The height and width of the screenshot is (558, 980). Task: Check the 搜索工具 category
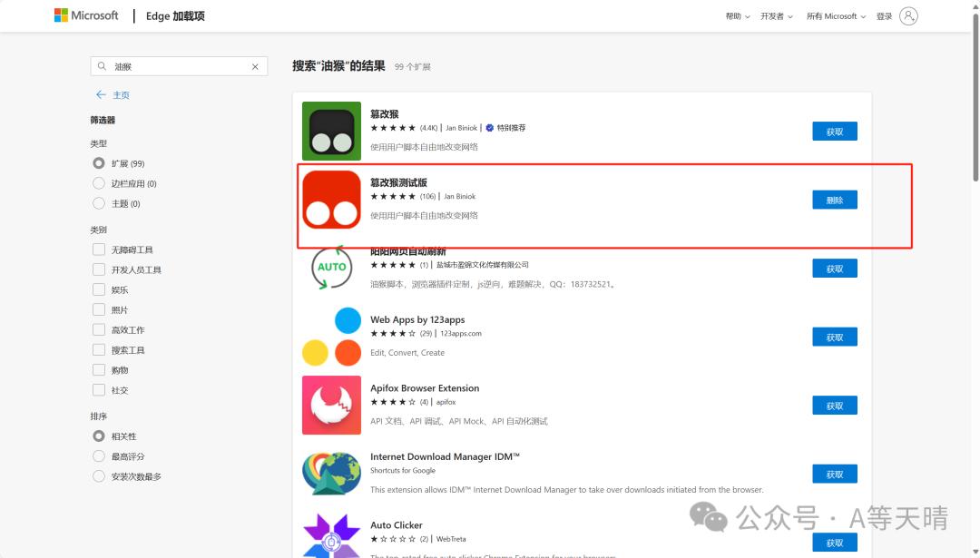click(x=99, y=349)
